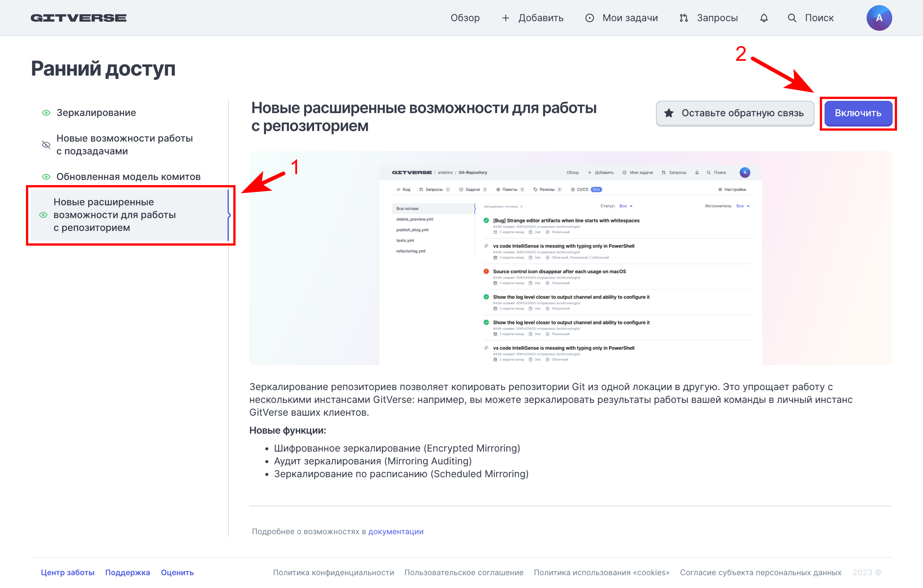Open the Обзор page
The width and height of the screenshot is (923, 588).
point(465,18)
